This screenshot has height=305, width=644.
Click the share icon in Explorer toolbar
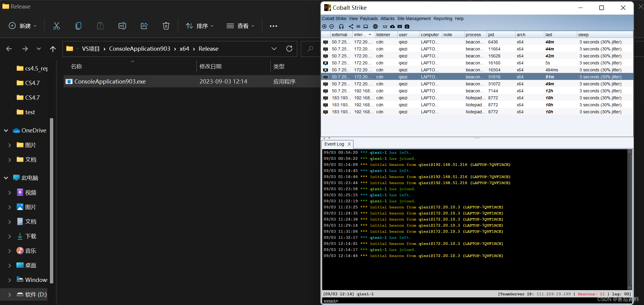tap(144, 26)
